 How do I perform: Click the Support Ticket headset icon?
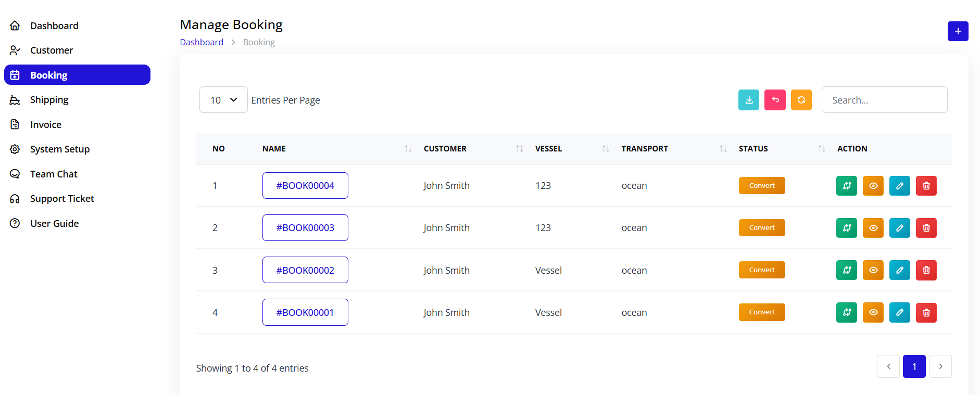15,198
